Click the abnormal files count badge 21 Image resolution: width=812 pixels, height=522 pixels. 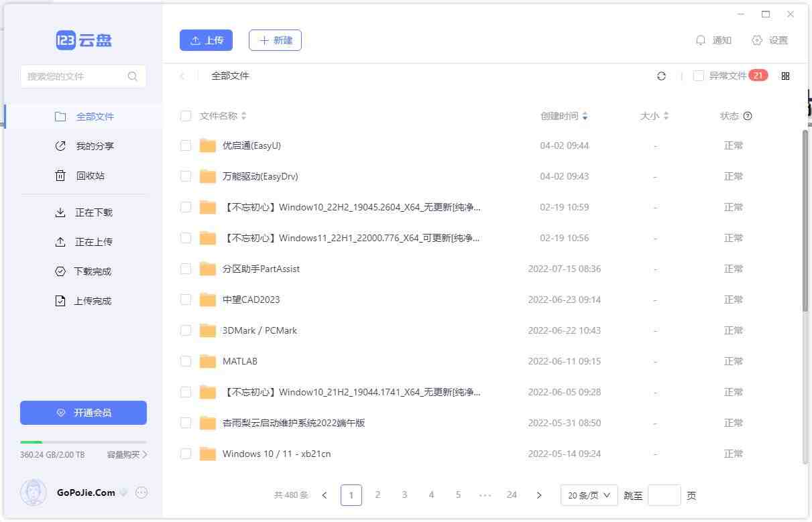click(758, 75)
